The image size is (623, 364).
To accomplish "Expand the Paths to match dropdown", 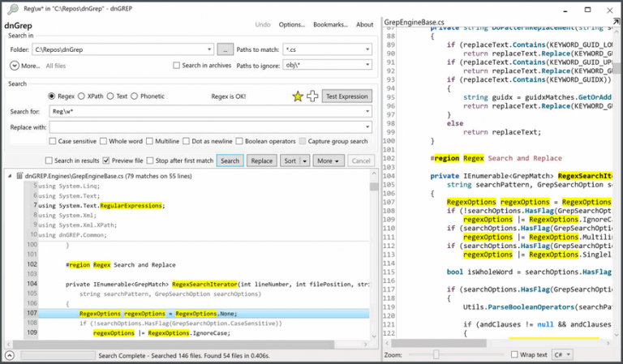I will pyautogui.click(x=367, y=50).
